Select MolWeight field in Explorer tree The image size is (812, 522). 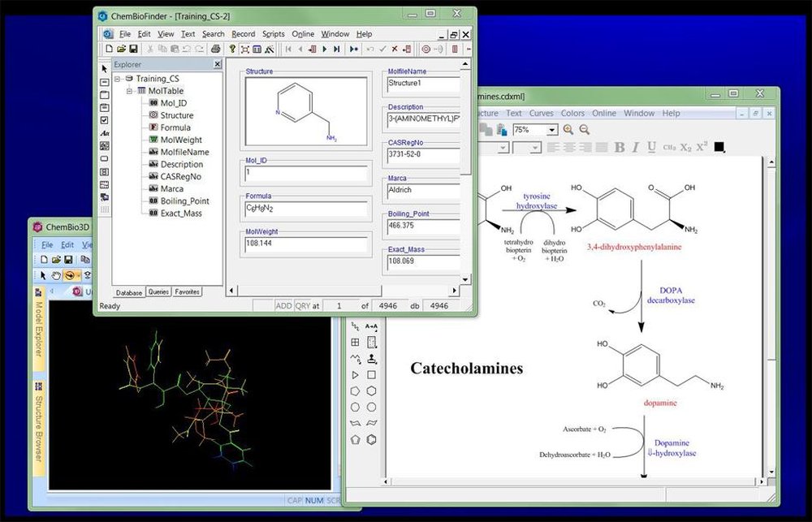pyautogui.click(x=175, y=140)
